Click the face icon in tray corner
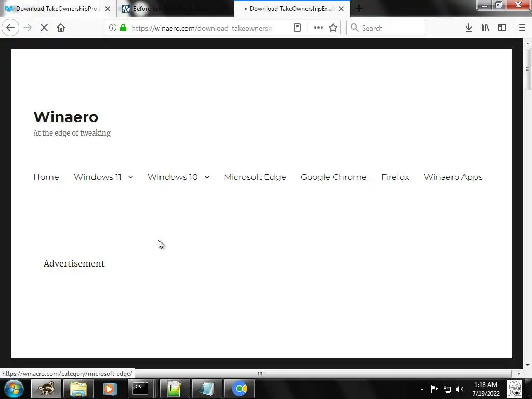 tap(514, 389)
